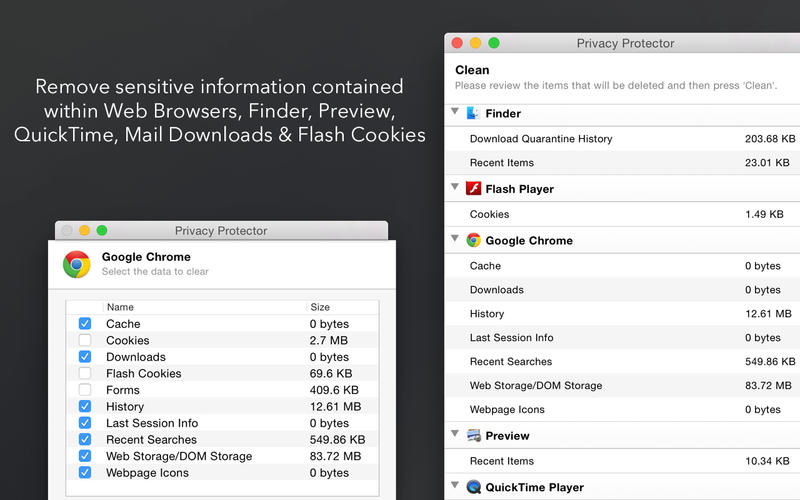Minimize the small Privacy Protector window
This screenshot has height=500, width=800.
(x=84, y=231)
